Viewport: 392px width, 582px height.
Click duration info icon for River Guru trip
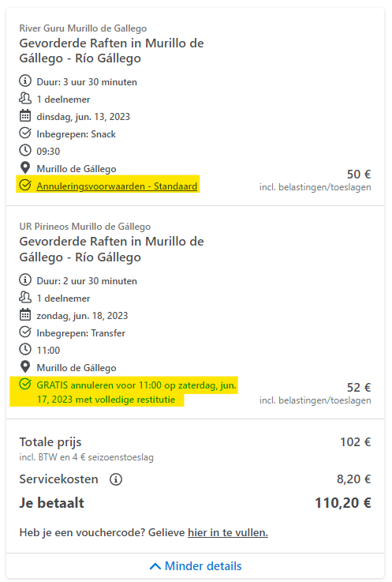pyautogui.click(x=25, y=81)
